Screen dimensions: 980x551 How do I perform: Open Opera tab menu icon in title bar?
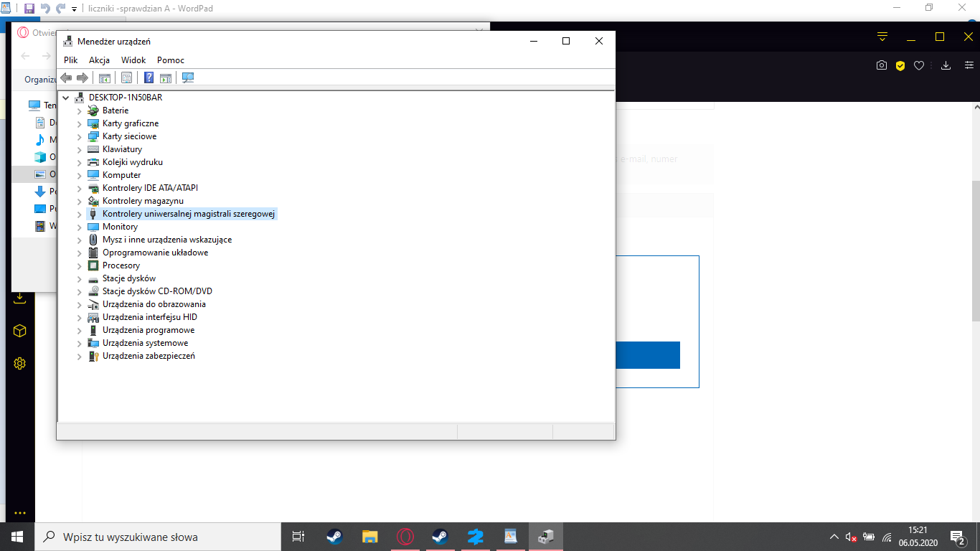coord(883,37)
